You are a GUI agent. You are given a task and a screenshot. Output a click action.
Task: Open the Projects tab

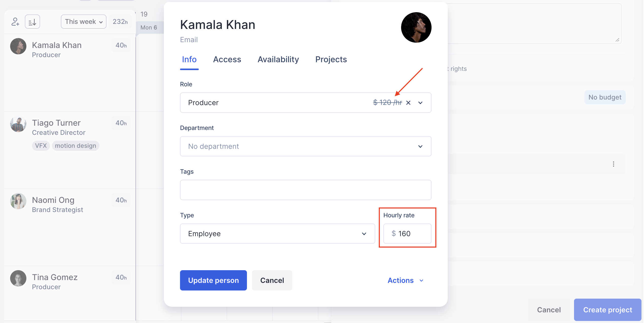[331, 59]
